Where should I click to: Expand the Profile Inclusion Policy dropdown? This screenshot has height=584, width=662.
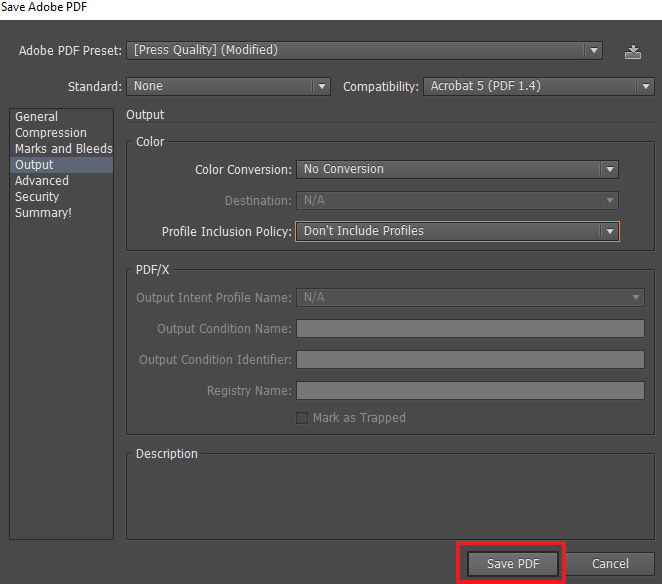[457, 231]
